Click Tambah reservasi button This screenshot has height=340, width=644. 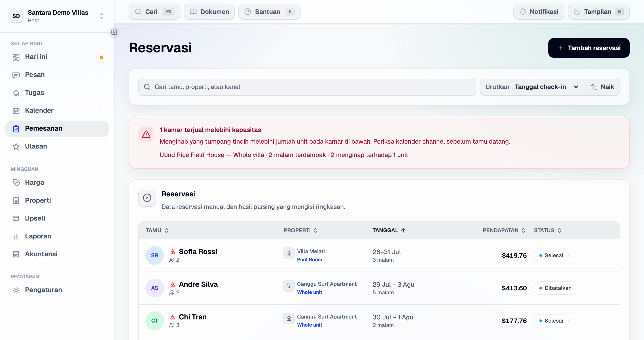(589, 48)
